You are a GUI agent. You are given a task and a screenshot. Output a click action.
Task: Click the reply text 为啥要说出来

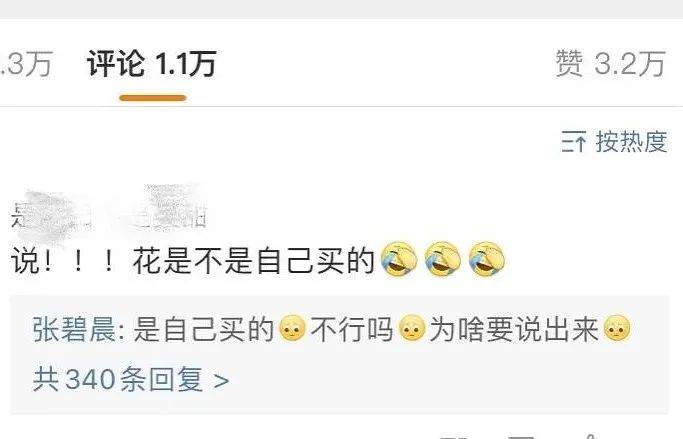pos(514,329)
